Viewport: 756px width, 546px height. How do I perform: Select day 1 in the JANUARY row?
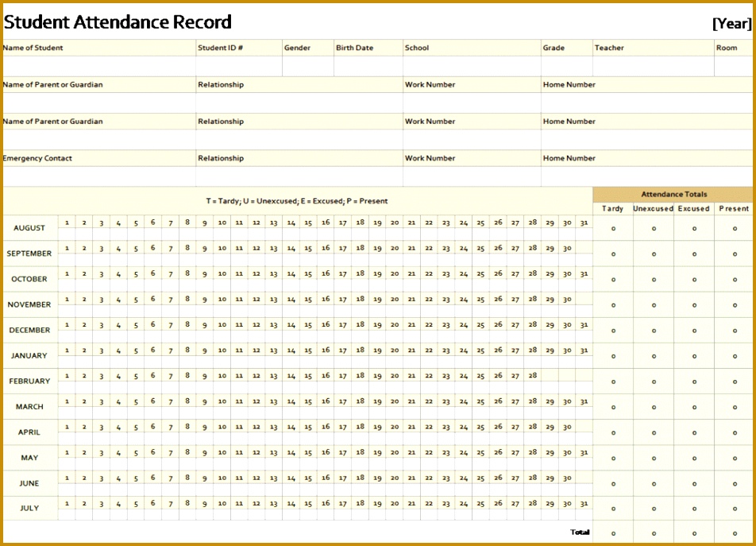click(x=67, y=350)
